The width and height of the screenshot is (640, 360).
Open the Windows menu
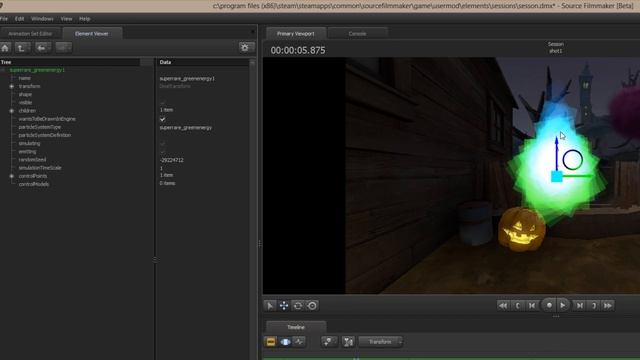tap(42, 19)
